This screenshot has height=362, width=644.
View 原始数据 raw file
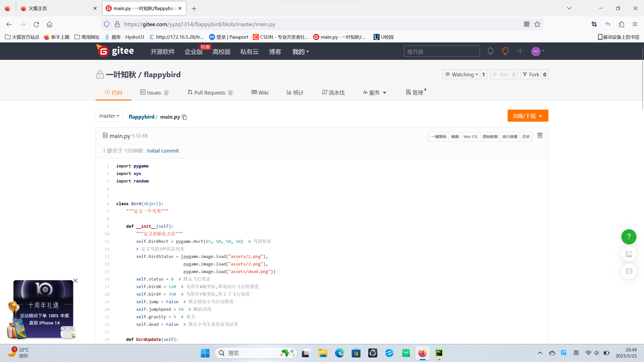(x=490, y=137)
